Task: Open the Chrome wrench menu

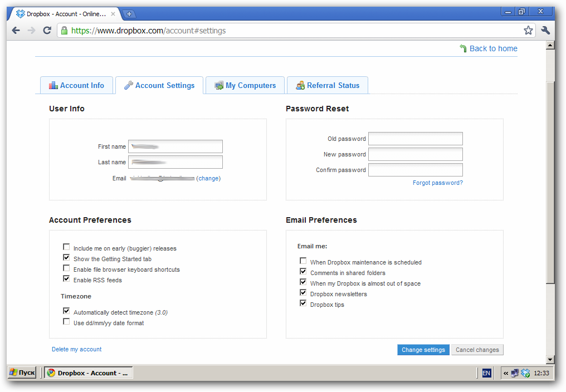Action: (545, 30)
